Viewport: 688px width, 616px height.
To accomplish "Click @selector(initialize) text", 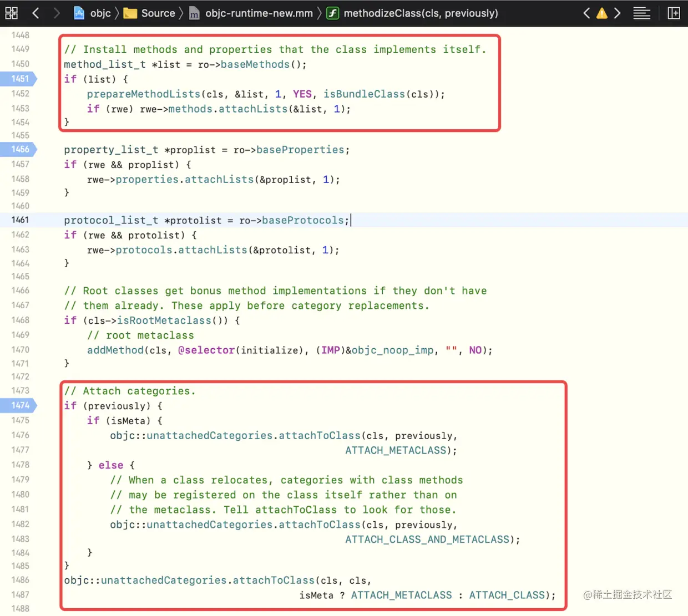I will (241, 350).
